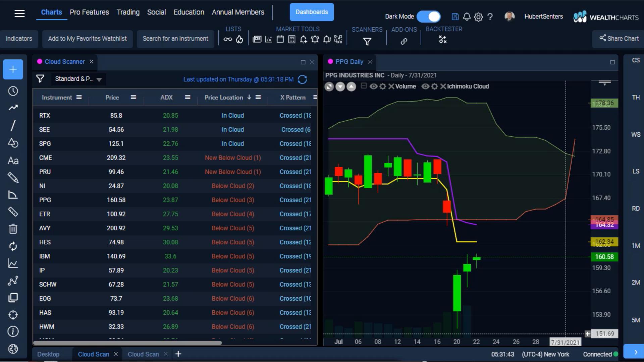Open the Instrument column menu
Screen dimensions: 644x362
[79, 97]
